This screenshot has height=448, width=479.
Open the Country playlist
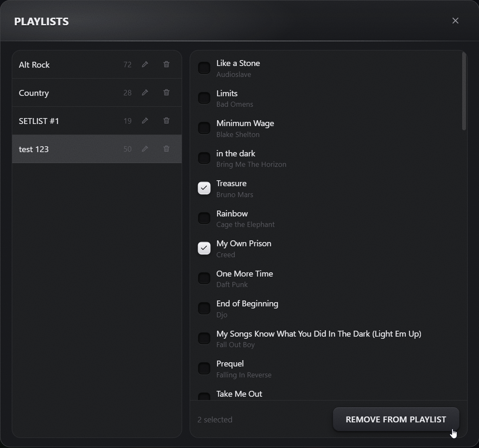tap(97, 92)
